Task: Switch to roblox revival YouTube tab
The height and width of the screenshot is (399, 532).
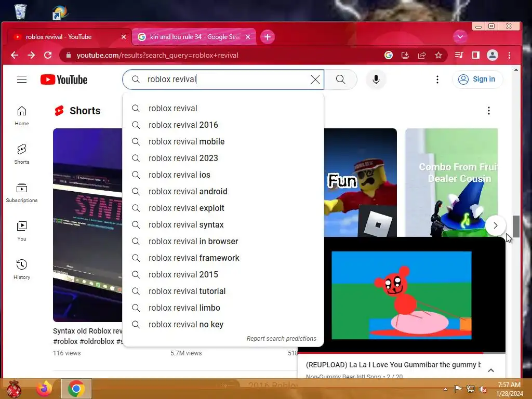Action: 68,37
